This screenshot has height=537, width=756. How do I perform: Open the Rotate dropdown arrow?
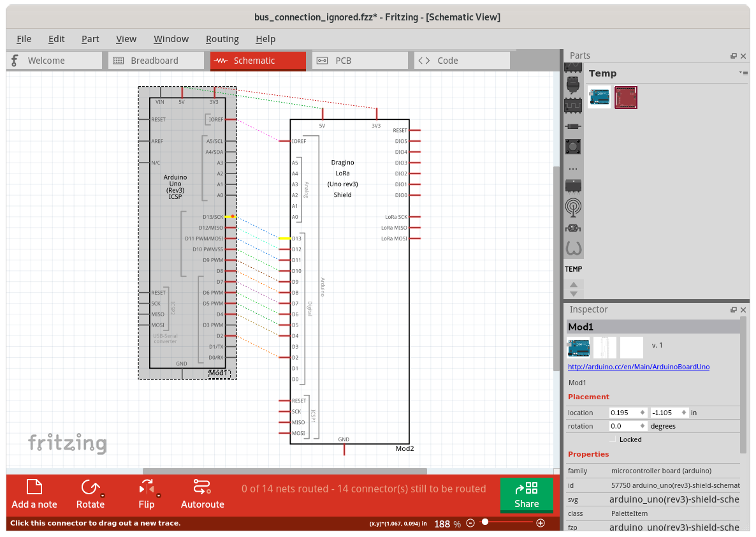tap(103, 496)
